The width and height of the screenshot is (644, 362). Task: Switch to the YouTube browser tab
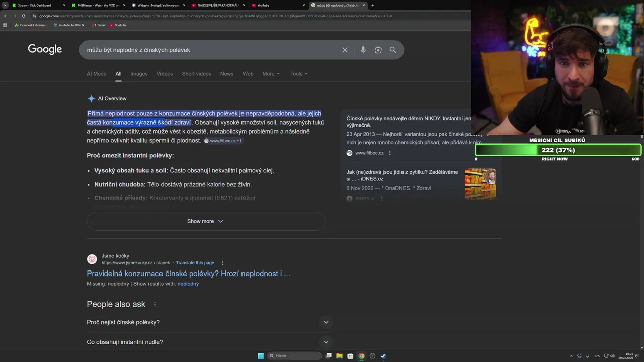click(278, 5)
